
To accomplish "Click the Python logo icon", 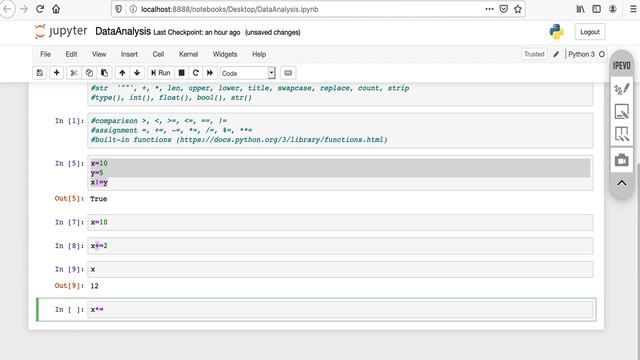I will (556, 32).
